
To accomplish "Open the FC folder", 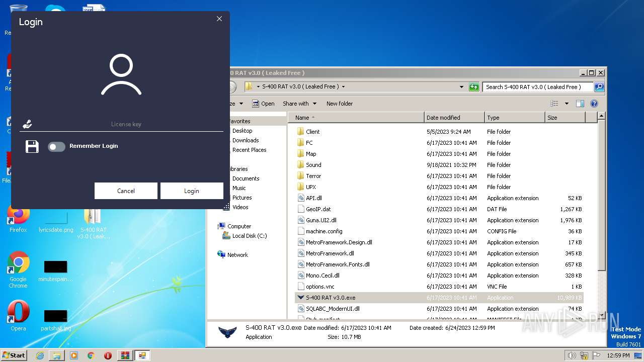I will [309, 143].
